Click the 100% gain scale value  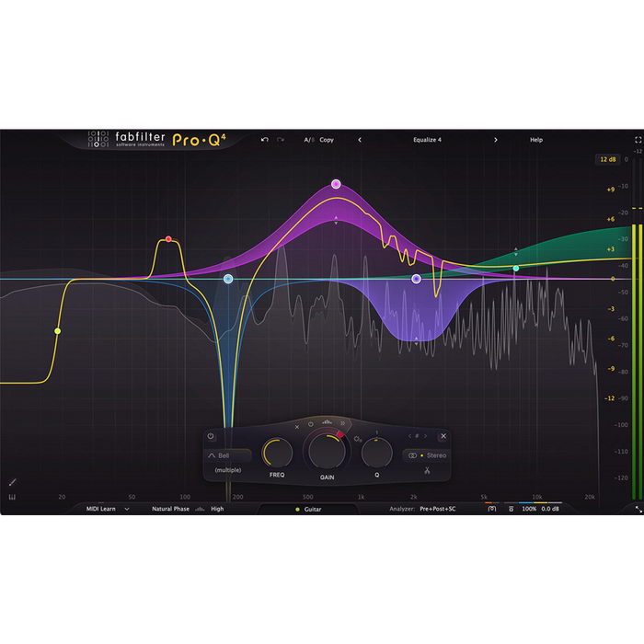click(529, 509)
